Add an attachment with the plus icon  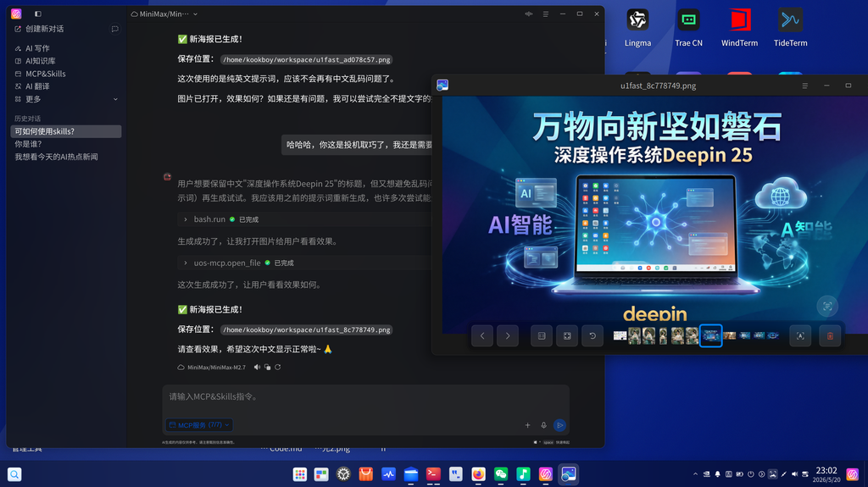(527, 425)
